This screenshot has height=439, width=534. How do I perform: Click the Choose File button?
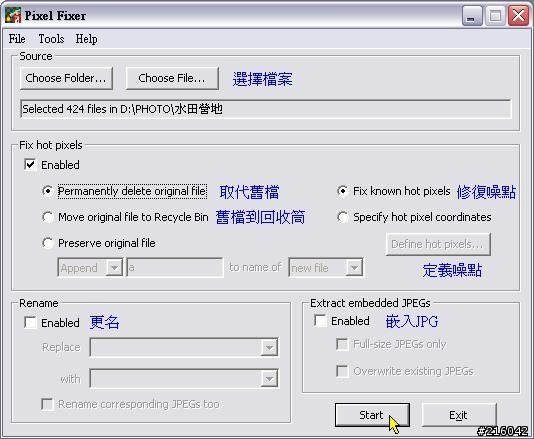click(x=172, y=78)
